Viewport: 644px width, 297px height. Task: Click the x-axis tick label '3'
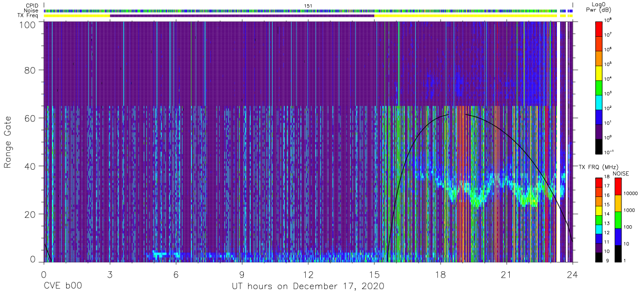point(110,274)
